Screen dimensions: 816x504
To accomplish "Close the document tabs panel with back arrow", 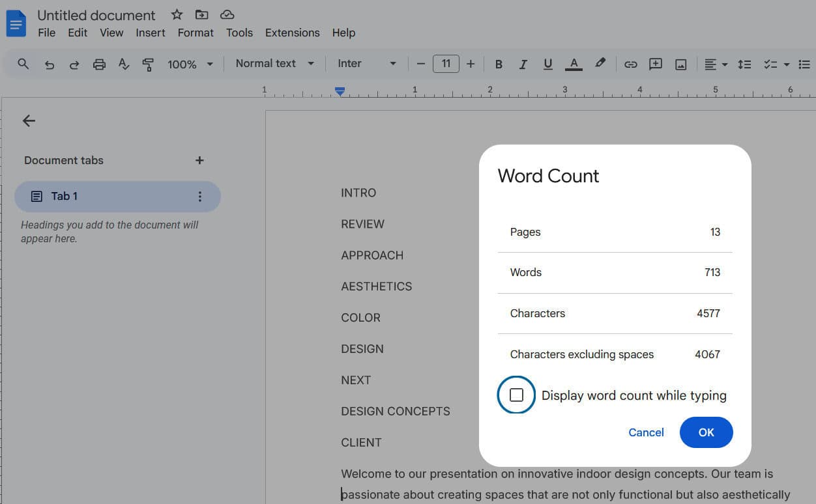I will [29, 120].
